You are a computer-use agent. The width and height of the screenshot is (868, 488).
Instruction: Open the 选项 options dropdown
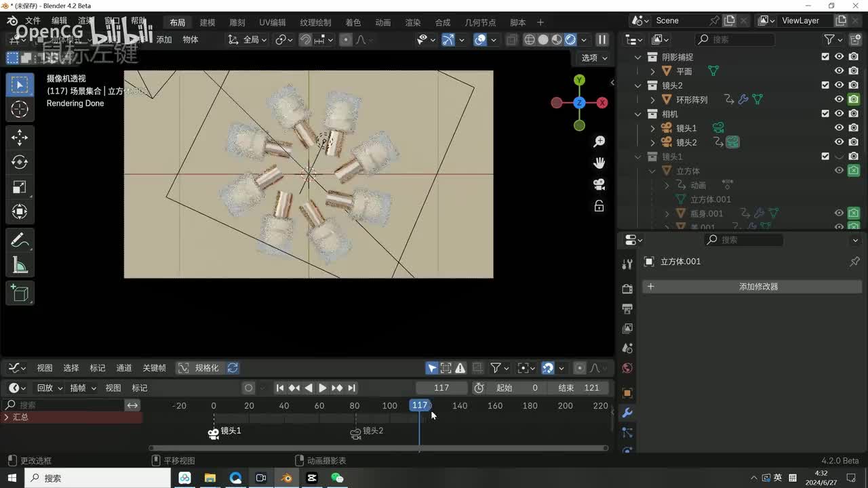594,58
